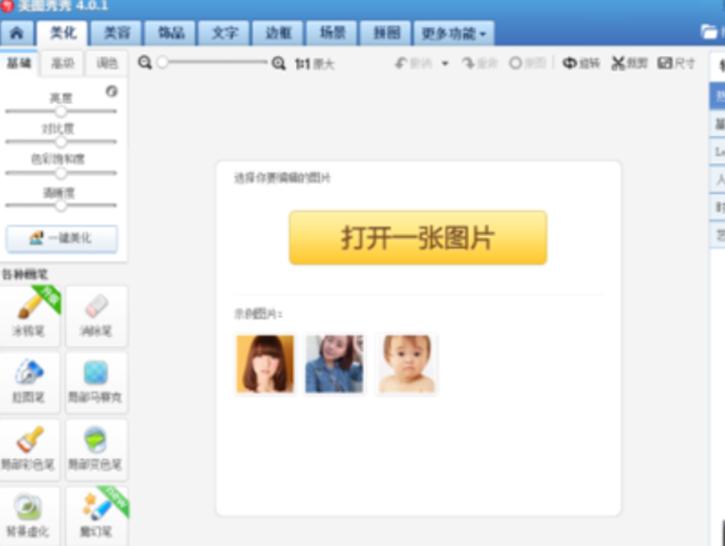Click the 裁剪 crop scissors tool
Screen dimensions: 725x546
pyautogui.click(x=629, y=63)
